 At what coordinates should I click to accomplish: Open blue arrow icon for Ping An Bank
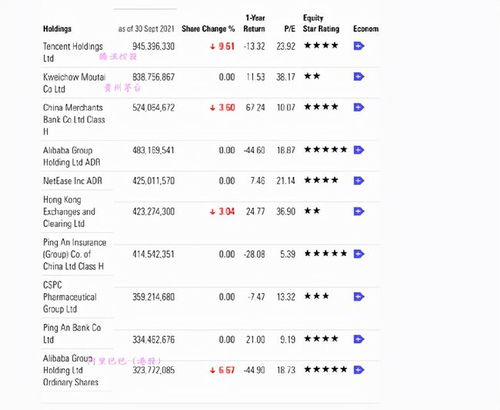coord(359,339)
